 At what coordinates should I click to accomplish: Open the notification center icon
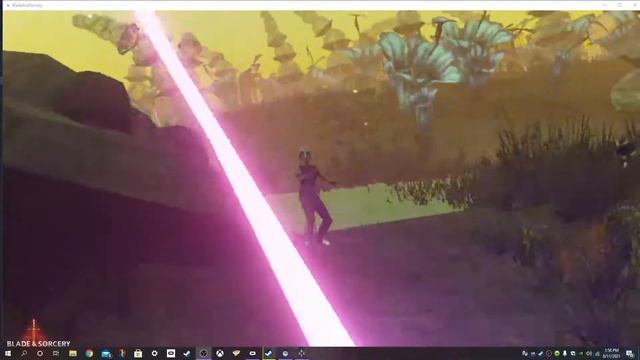pyautogui.click(x=630, y=353)
